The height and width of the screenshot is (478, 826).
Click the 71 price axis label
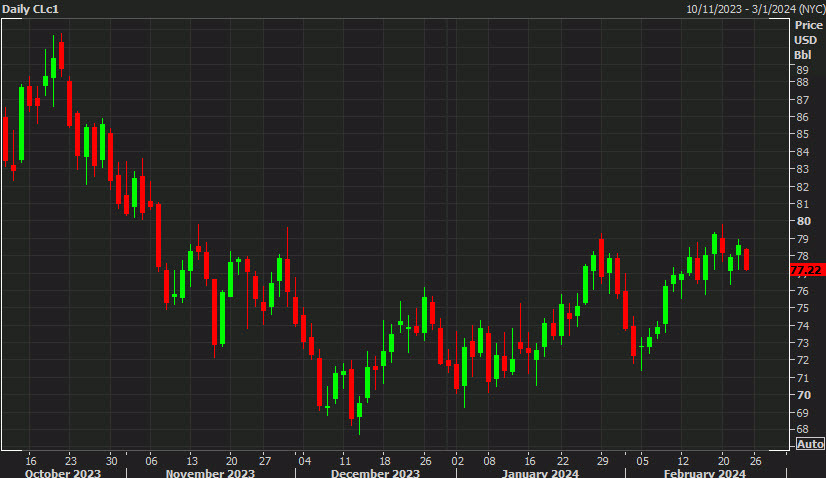(x=802, y=378)
